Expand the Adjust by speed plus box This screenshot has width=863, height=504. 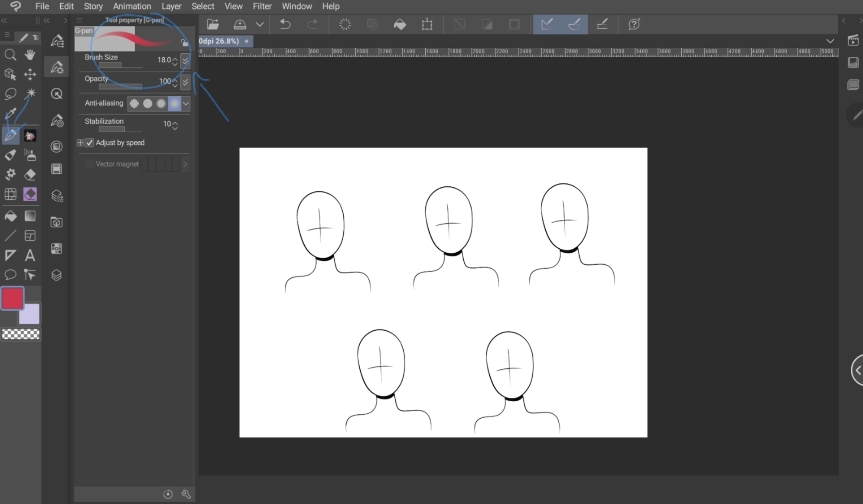coord(80,143)
